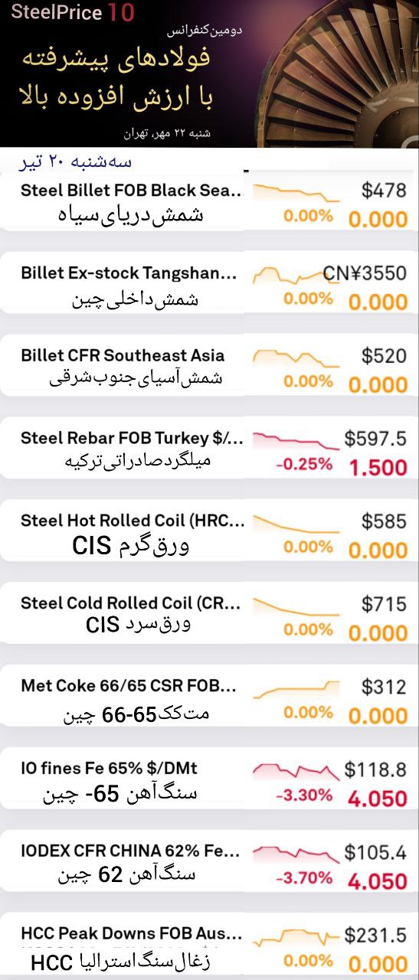Select the CN¥3550 Tangshan billet price
The image size is (419, 980).
click(x=365, y=273)
